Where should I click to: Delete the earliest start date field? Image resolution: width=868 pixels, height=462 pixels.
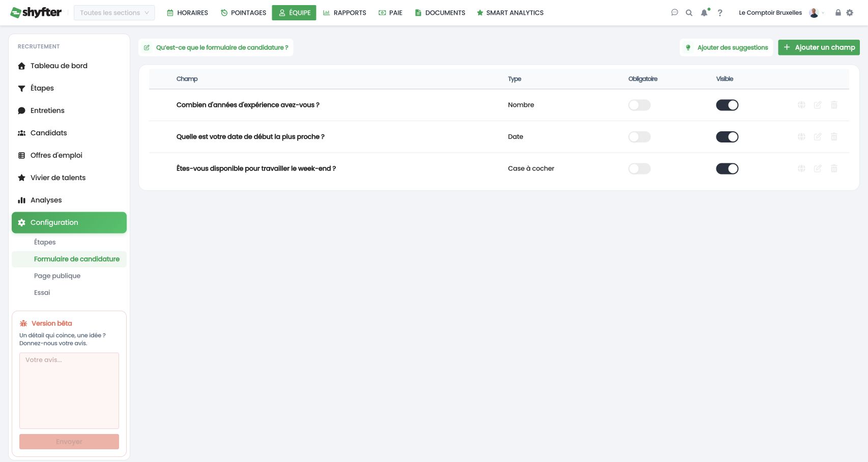(834, 137)
